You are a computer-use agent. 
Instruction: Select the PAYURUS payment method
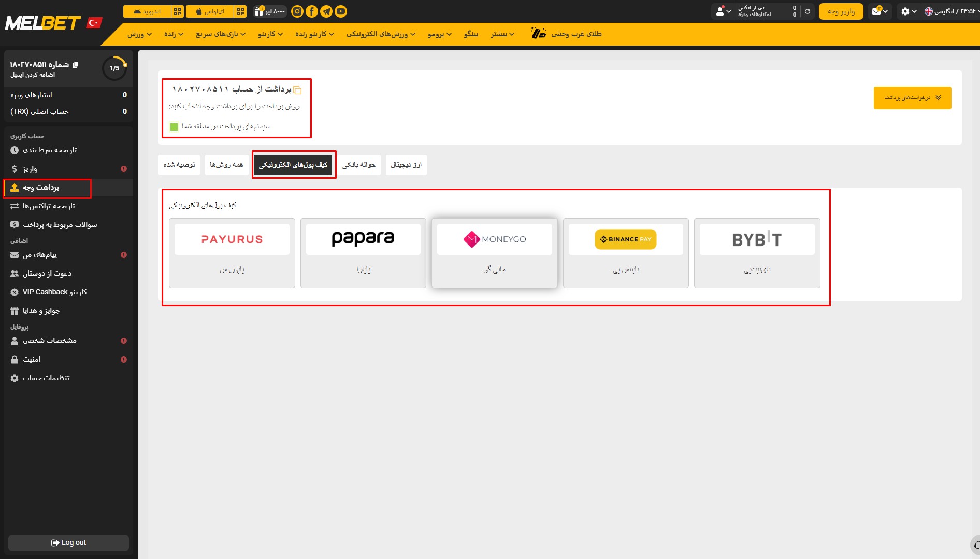[x=232, y=253]
